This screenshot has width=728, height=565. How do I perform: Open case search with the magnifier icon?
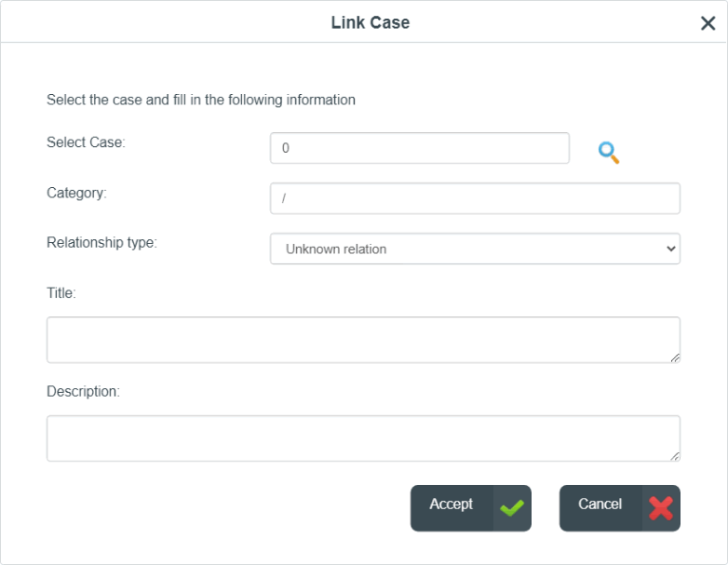pyautogui.click(x=608, y=153)
